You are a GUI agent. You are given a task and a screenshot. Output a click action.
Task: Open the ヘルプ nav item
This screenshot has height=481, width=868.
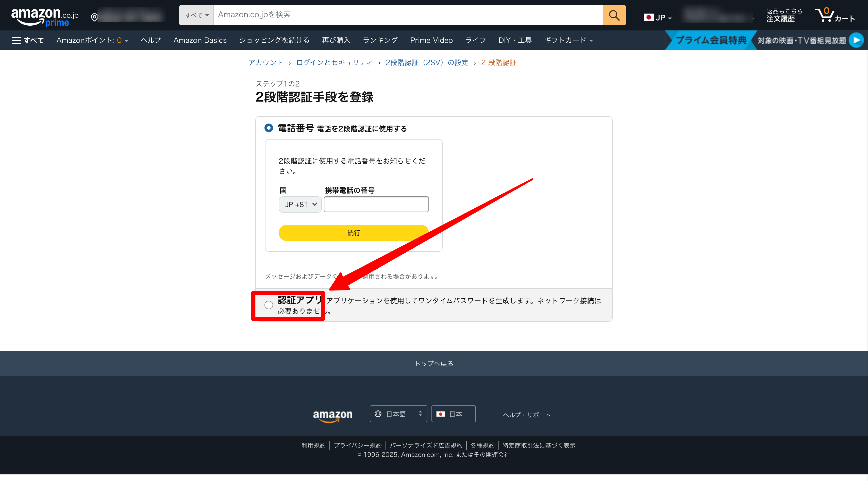(x=151, y=40)
